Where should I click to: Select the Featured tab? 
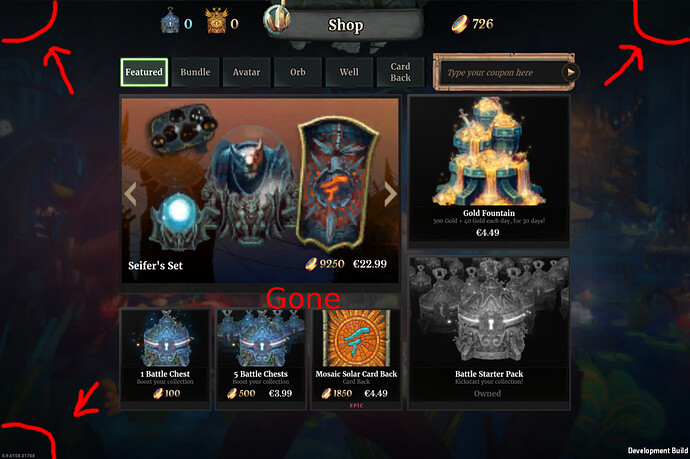(x=144, y=72)
